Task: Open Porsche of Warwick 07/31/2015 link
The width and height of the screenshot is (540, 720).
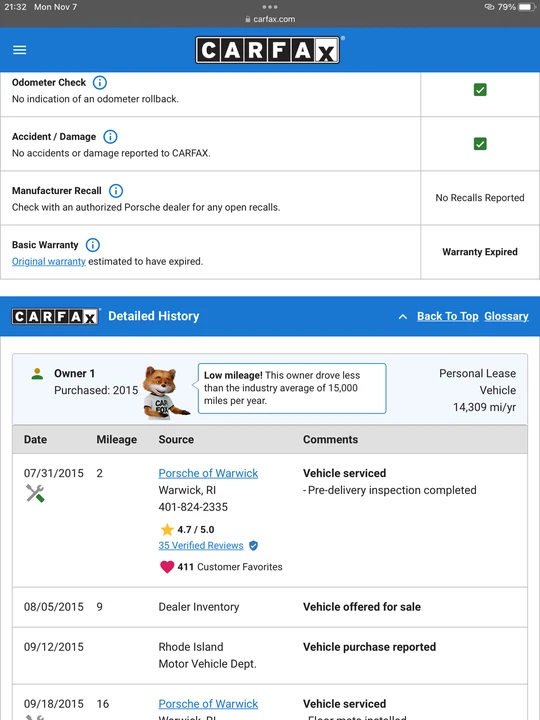Action: [208, 473]
